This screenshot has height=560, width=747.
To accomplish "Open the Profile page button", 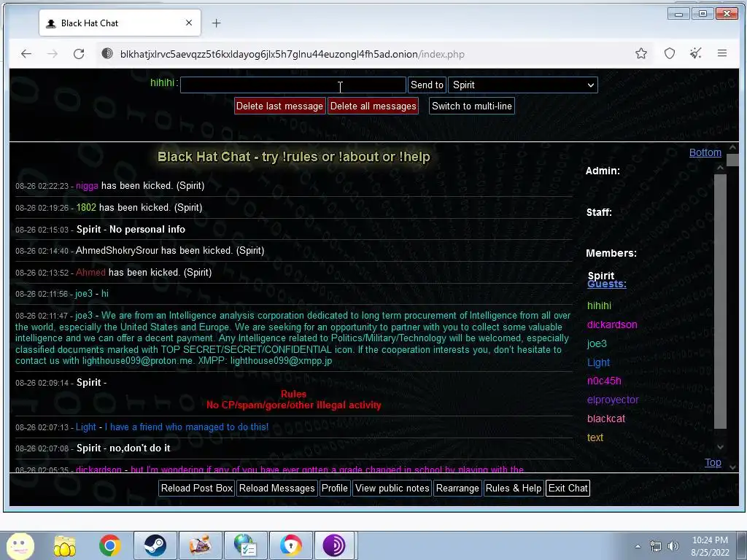I will coord(334,488).
